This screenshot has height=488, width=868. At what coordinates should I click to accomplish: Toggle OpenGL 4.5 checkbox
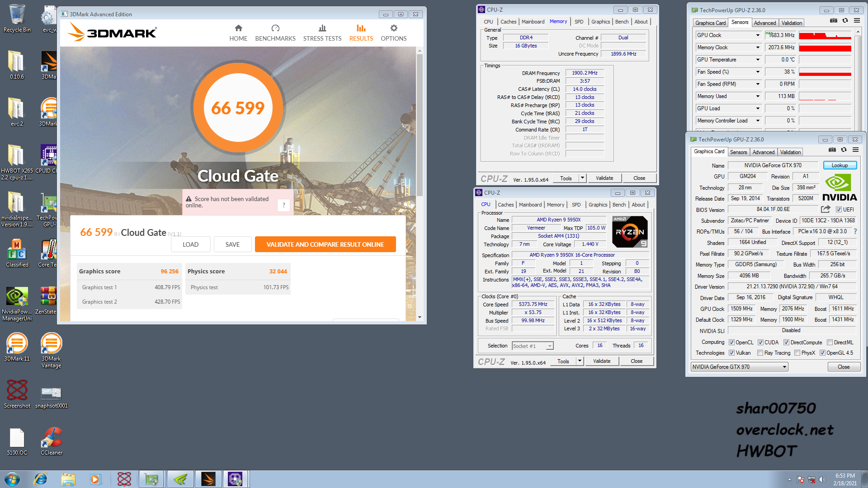point(822,353)
